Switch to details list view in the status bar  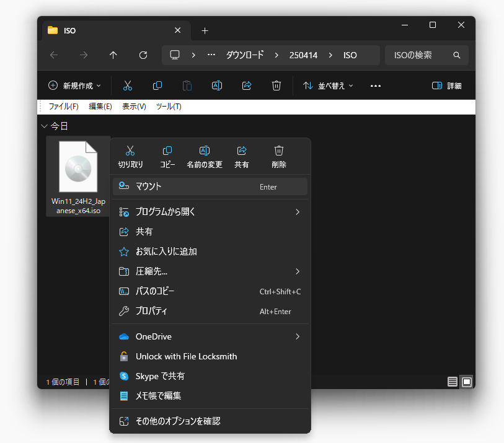click(453, 382)
